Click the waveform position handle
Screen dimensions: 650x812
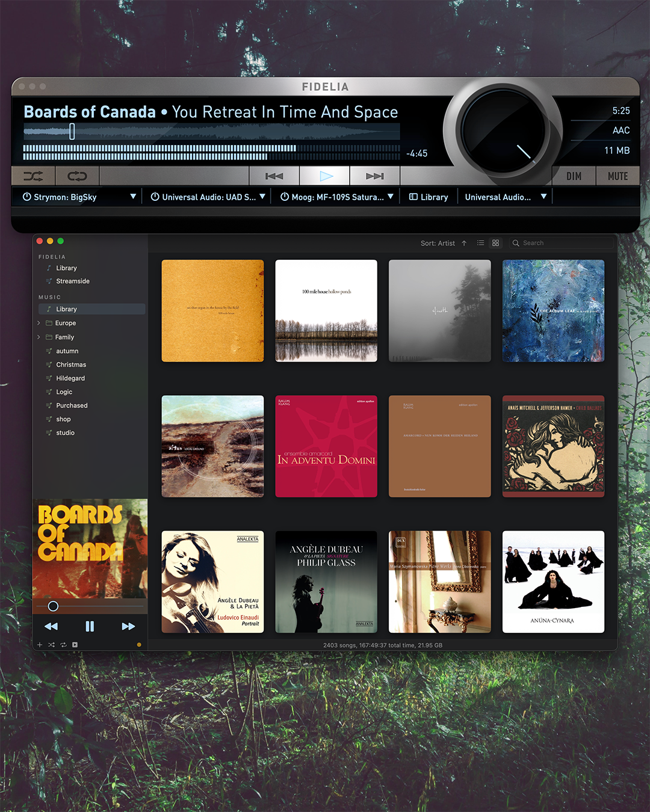[72, 131]
